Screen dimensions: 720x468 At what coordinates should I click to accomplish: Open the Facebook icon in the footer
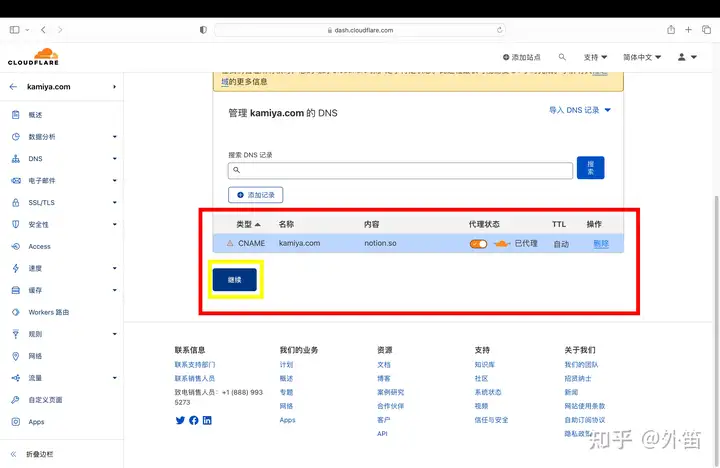click(194, 420)
